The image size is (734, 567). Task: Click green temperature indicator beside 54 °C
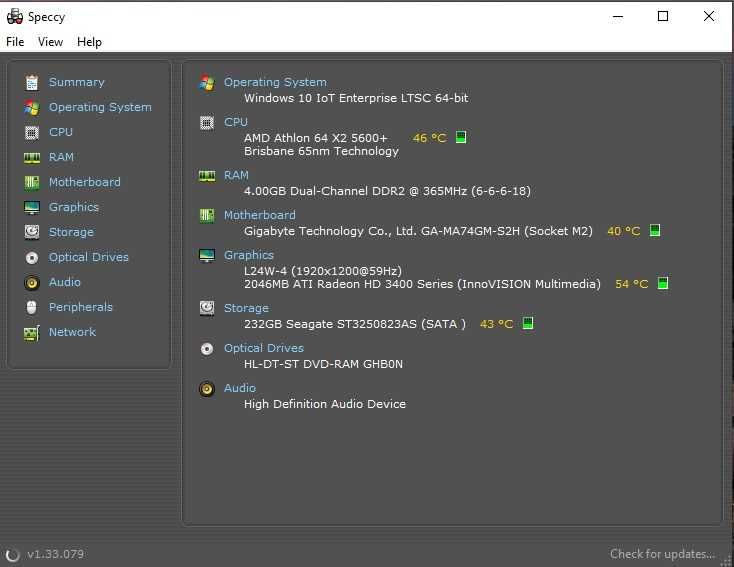[663, 283]
